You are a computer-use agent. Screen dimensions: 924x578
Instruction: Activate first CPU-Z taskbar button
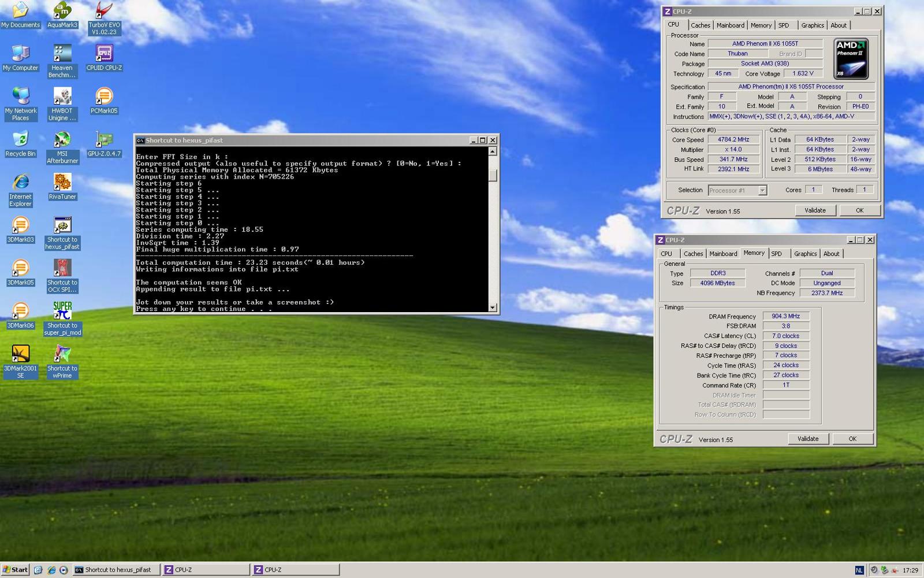click(x=207, y=570)
